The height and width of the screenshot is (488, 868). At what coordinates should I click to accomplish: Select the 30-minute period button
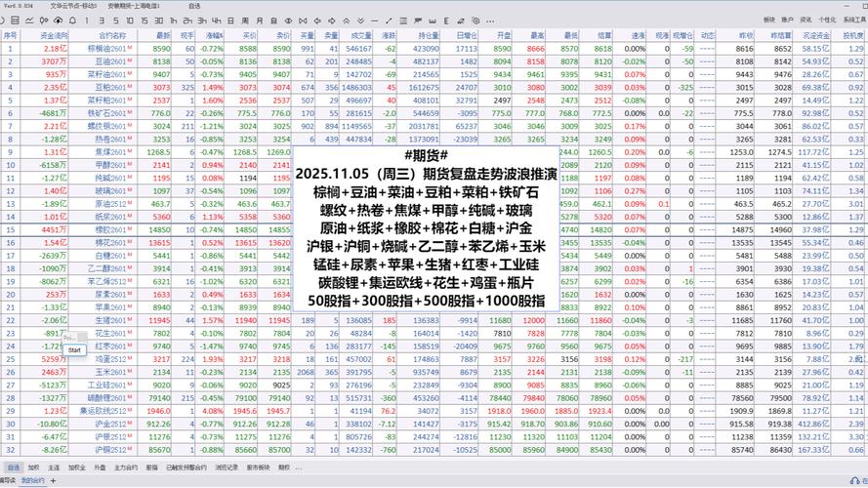click(159, 20)
